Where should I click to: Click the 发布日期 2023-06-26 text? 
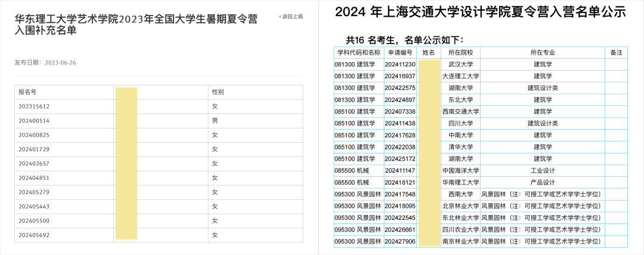coord(45,63)
